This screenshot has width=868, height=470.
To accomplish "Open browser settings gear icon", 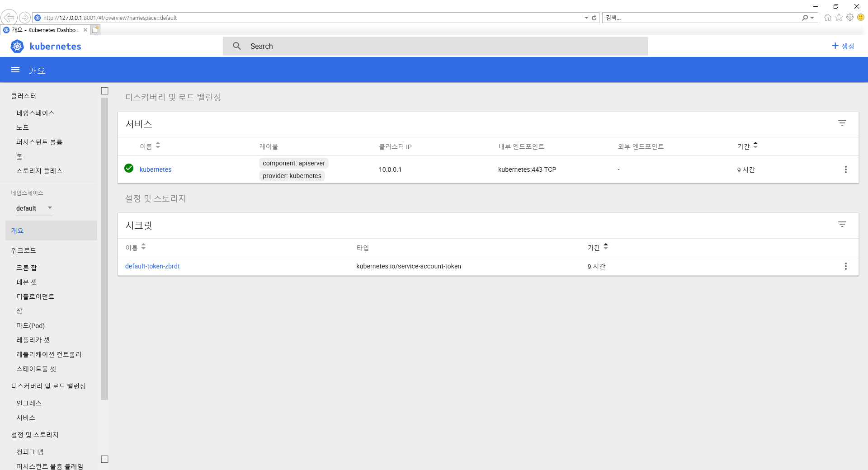I will (x=850, y=17).
